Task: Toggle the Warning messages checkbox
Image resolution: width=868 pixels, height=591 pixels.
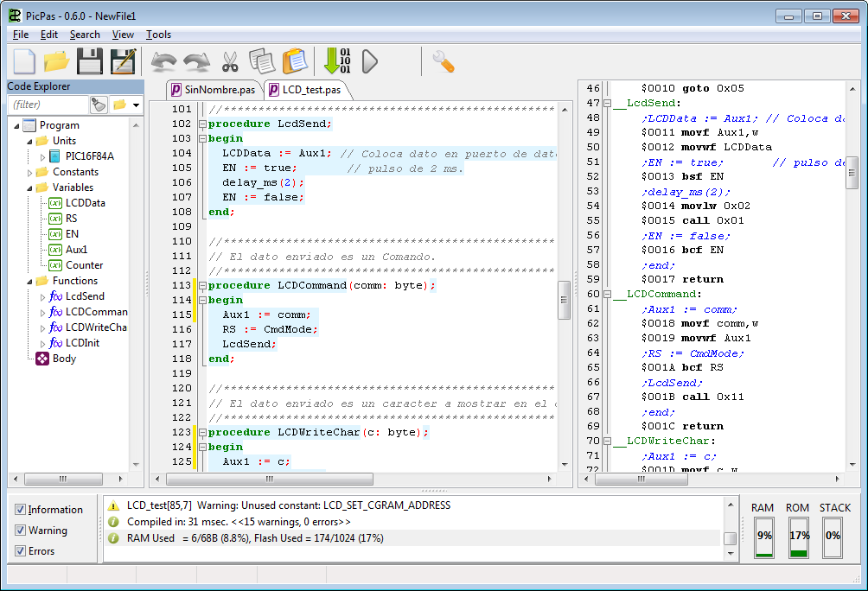Action: coord(21,531)
